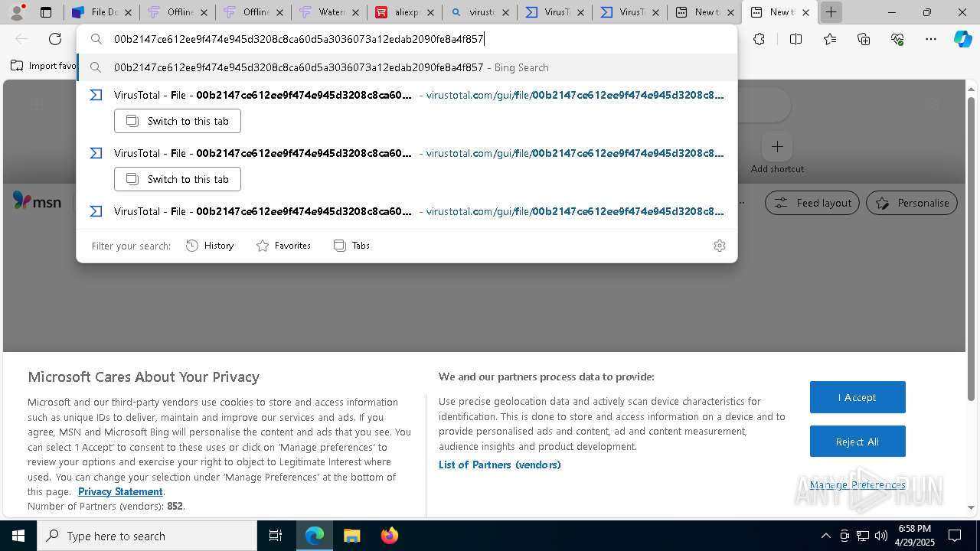The width and height of the screenshot is (980, 551).
Task: Open the clock showing 6:58 PM
Action: pyautogui.click(x=914, y=536)
